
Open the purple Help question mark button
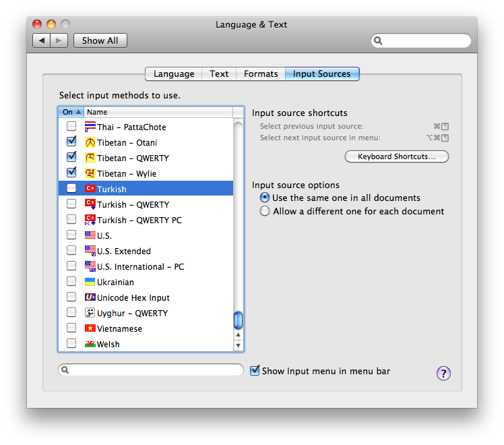click(443, 374)
